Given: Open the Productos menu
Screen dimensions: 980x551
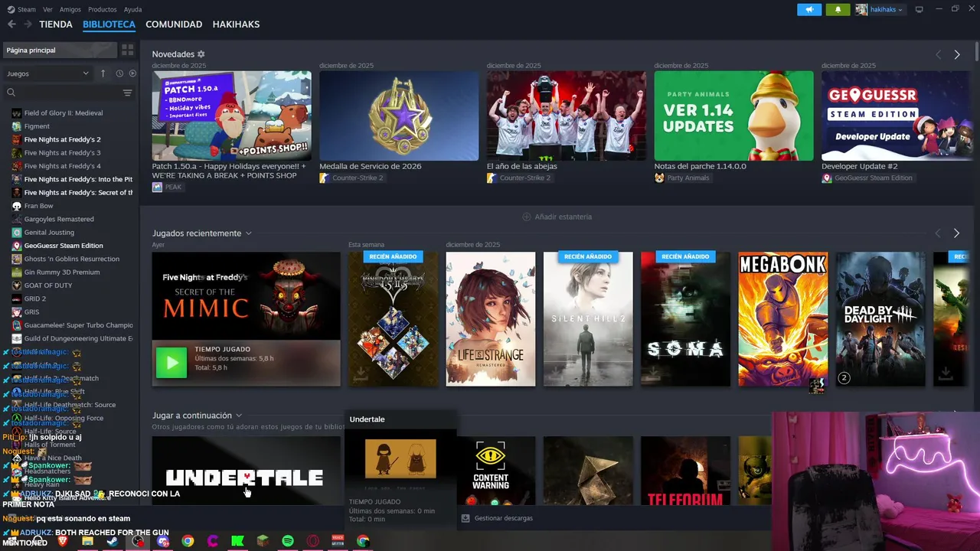Looking at the screenshot, I should click(103, 9).
